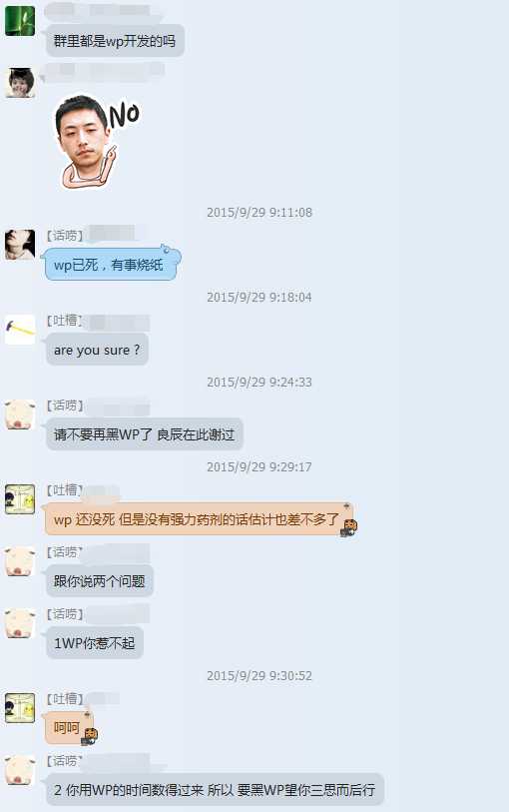The image size is (509, 812).
Task: Select the blue wp已死,有事烧纸 bubble
Action: click(x=111, y=264)
